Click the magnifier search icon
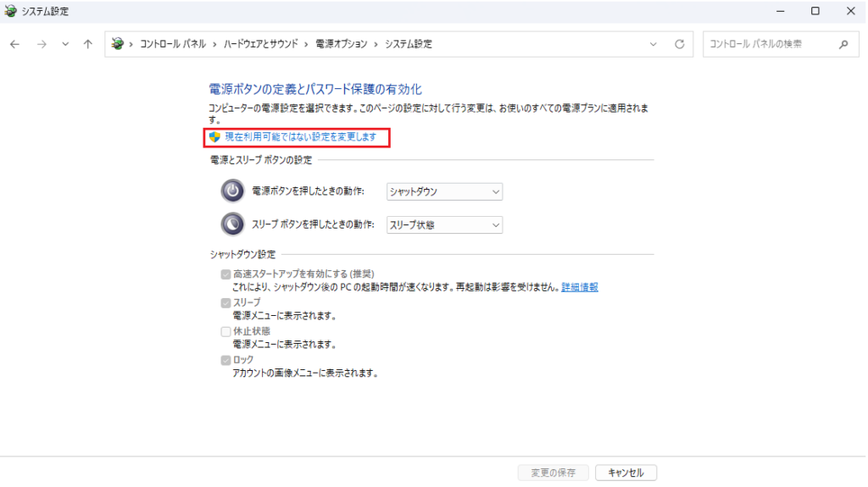Viewport: 868px width, 487px height. tap(843, 44)
